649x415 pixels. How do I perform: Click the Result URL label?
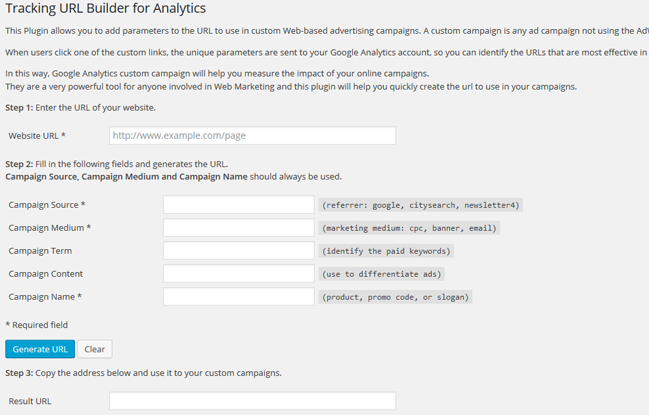[30, 401]
